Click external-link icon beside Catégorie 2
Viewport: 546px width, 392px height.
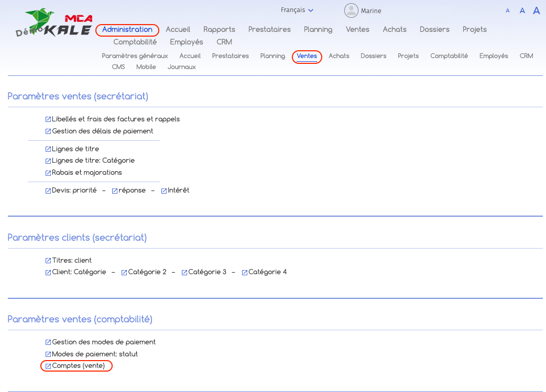click(x=124, y=272)
